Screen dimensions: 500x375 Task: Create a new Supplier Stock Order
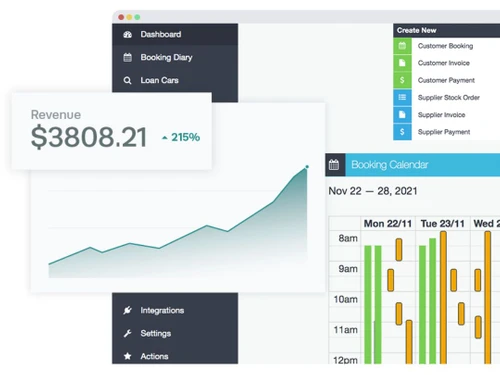449,98
